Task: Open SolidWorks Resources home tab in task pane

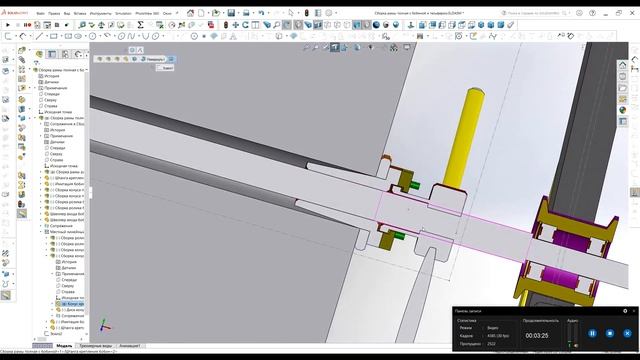Action: [x=622, y=65]
